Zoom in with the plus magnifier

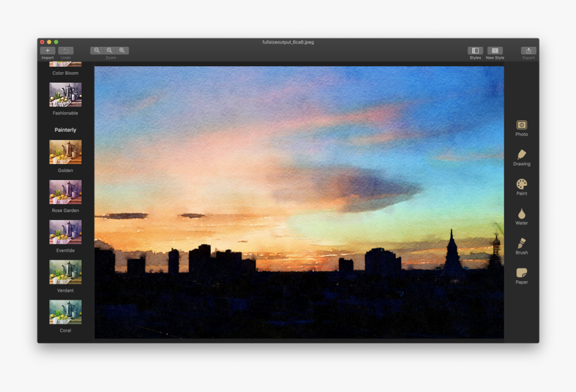(x=123, y=50)
